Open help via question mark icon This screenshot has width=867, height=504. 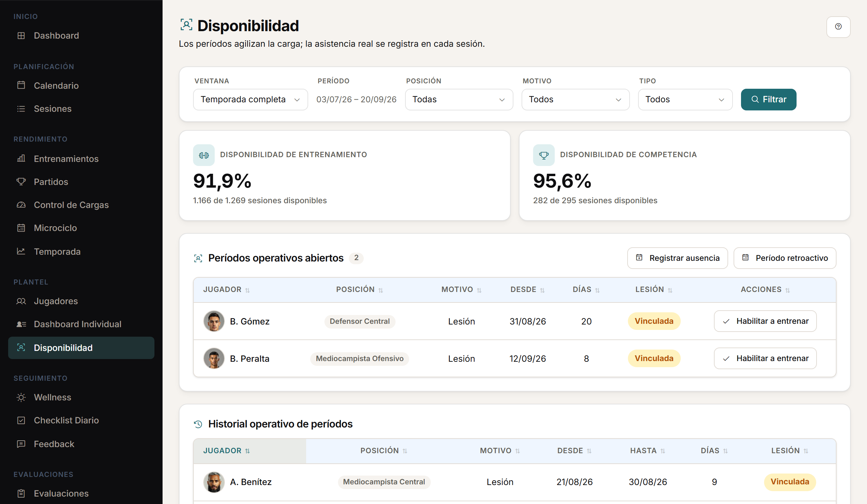(838, 27)
